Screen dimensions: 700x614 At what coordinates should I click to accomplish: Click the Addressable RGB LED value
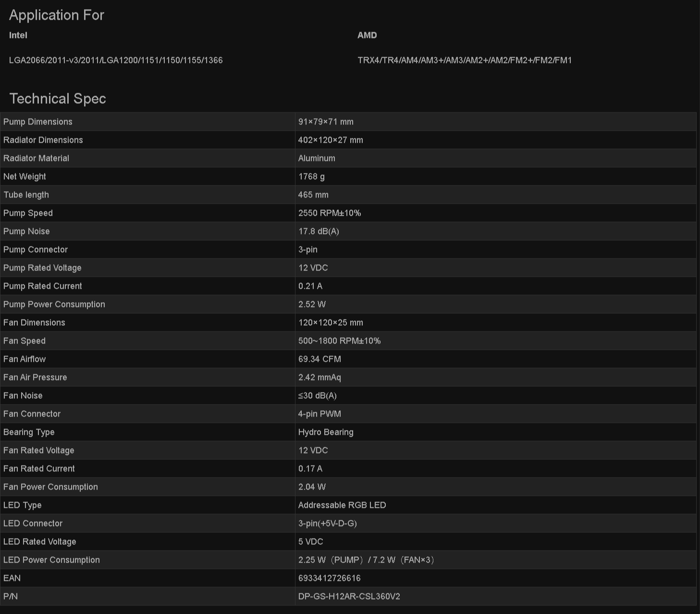point(342,505)
